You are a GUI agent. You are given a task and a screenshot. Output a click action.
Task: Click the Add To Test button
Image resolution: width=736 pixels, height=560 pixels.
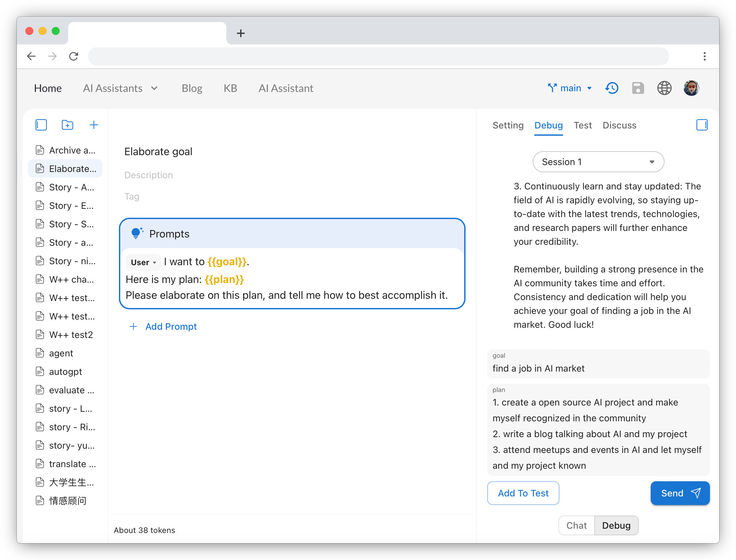(x=523, y=493)
